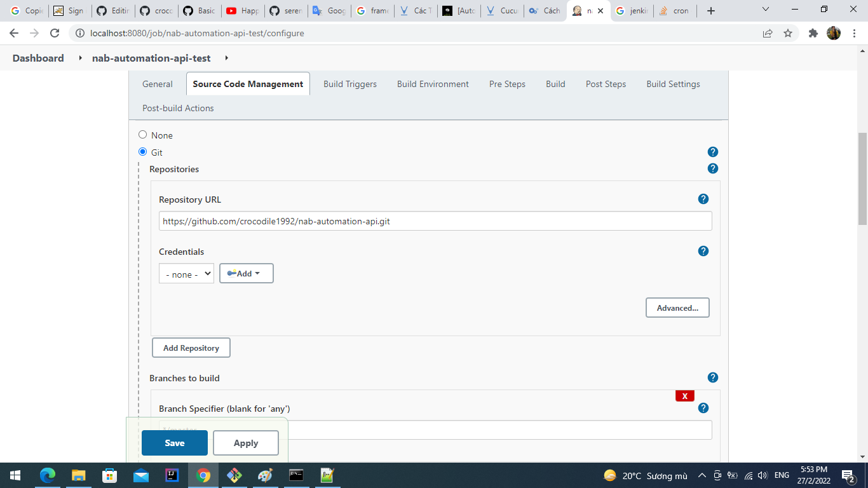Screen dimensions: 868x488
Task: Reload the Jenkins configure page
Action: coord(55,33)
